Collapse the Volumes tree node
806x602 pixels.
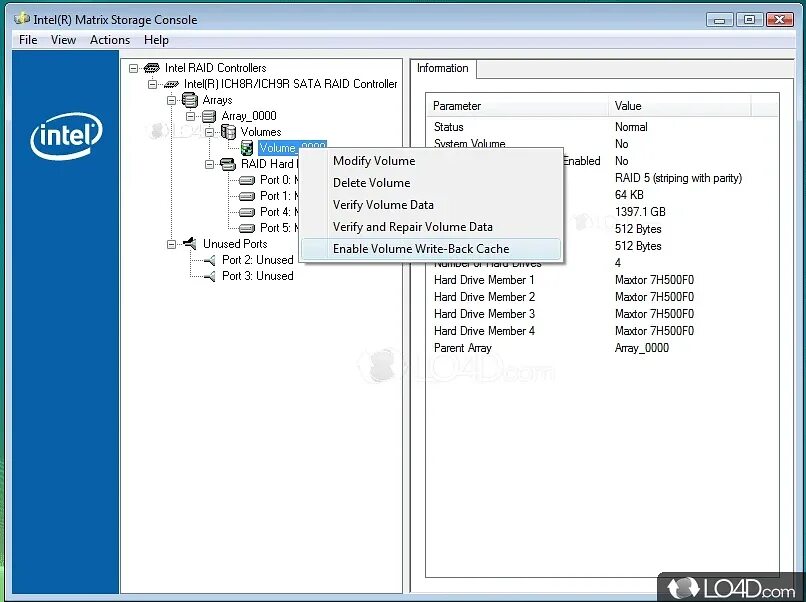pyautogui.click(x=210, y=132)
